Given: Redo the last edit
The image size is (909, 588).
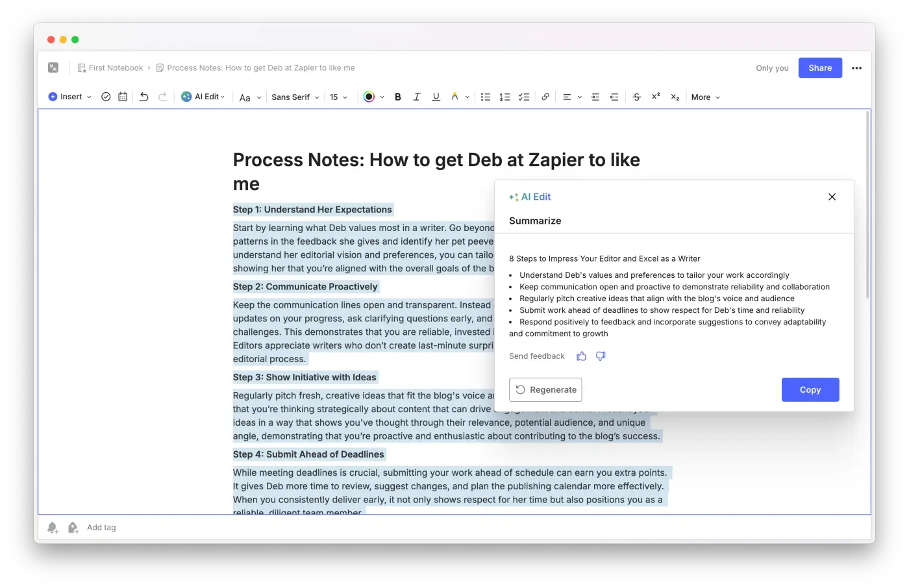Looking at the screenshot, I should coord(163,97).
